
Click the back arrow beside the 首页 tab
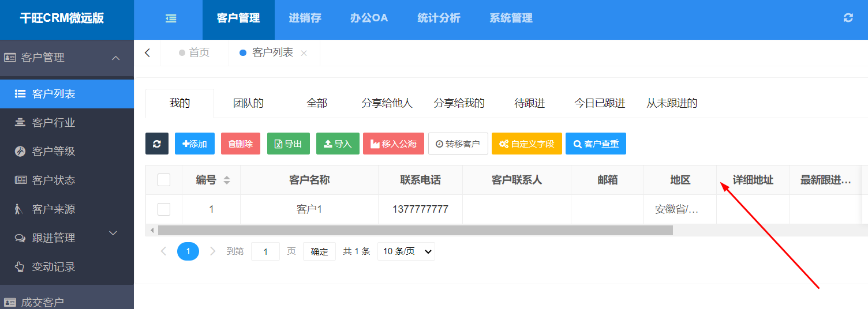[x=147, y=52]
